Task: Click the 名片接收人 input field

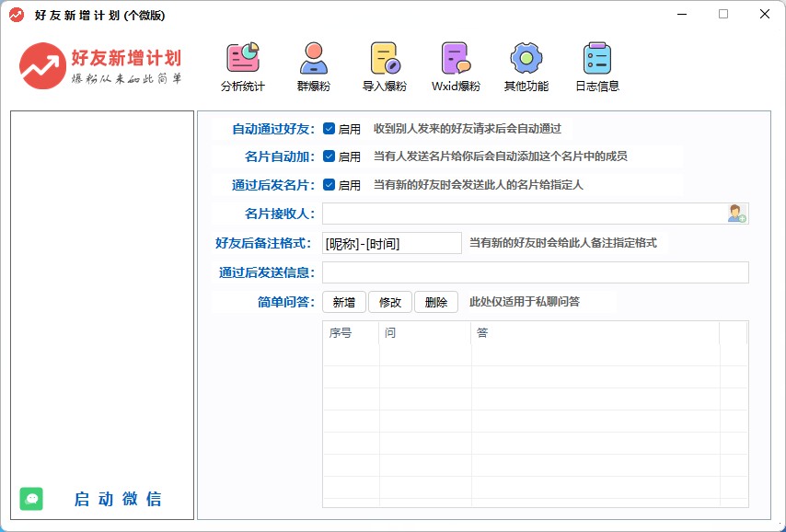Action: [523, 214]
